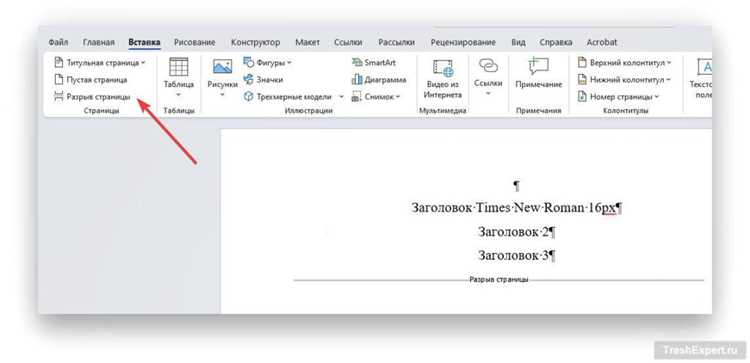Viewport: 750px width, 363px height.
Task: Open the Справка tab
Action: [556, 42]
